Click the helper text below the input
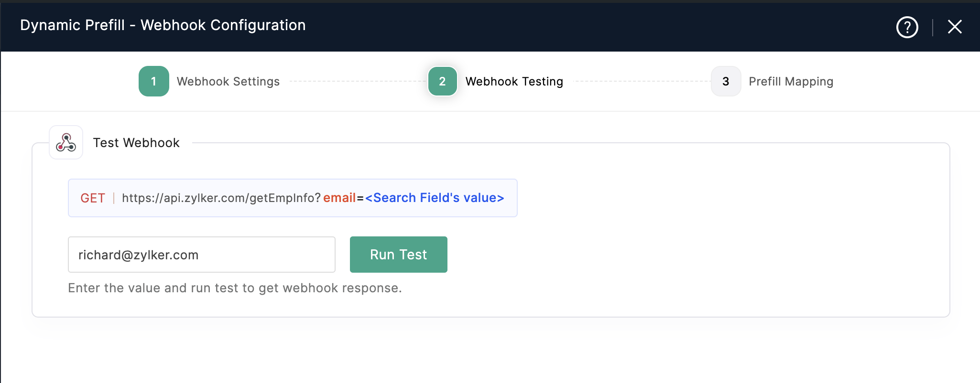 pos(235,288)
